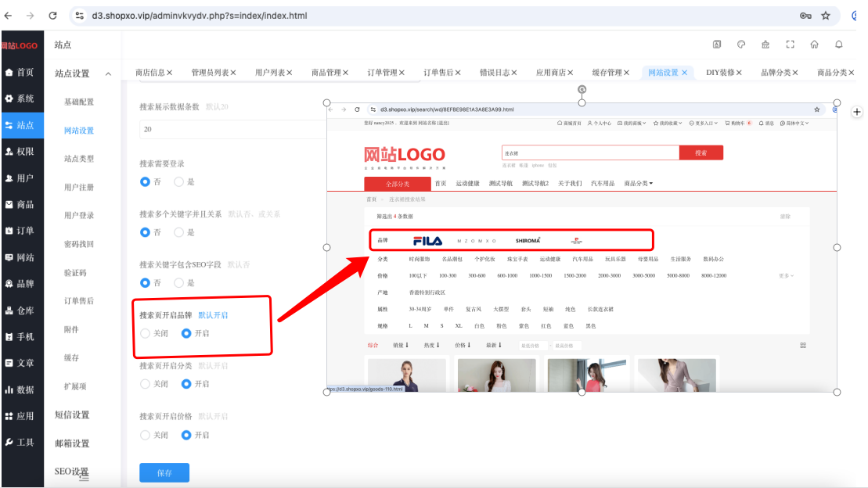Click the clear cache bin icon
The width and height of the screenshot is (868, 488).
[765, 45]
